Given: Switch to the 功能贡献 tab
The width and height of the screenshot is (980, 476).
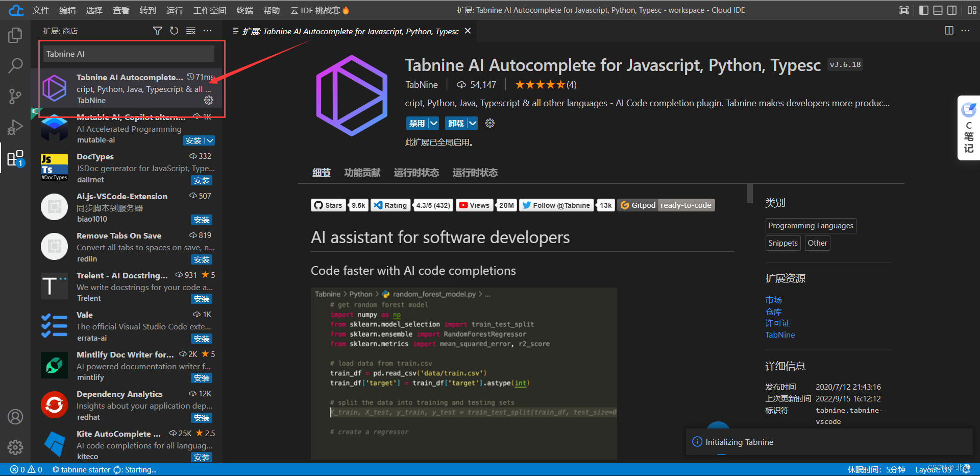Looking at the screenshot, I should click(x=362, y=173).
